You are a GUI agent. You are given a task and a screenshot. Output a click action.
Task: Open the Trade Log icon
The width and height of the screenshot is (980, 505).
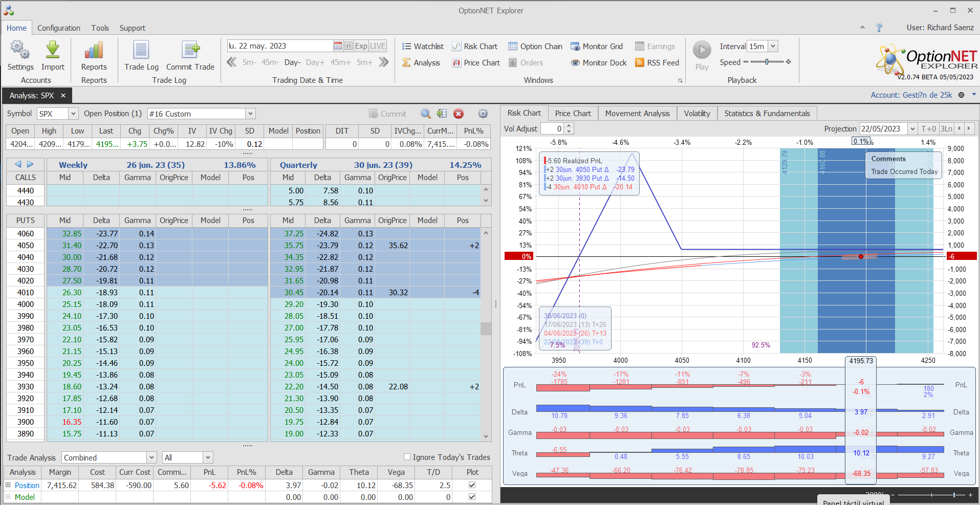(141, 50)
